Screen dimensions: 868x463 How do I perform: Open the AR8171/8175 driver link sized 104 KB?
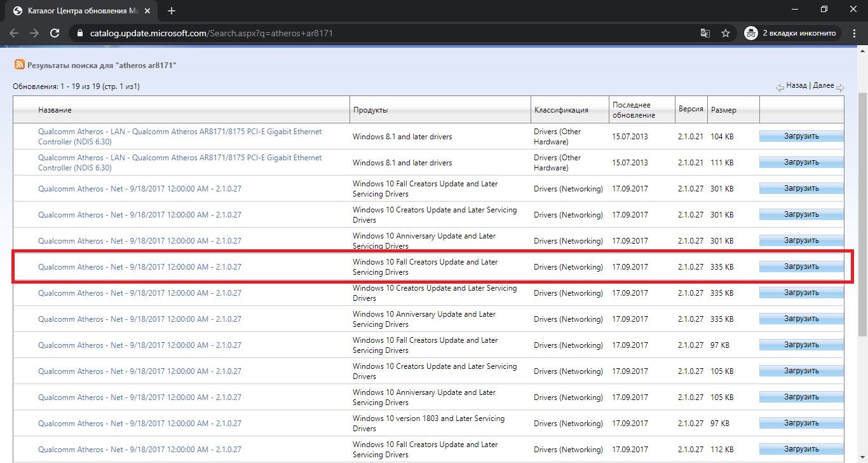tap(180, 137)
